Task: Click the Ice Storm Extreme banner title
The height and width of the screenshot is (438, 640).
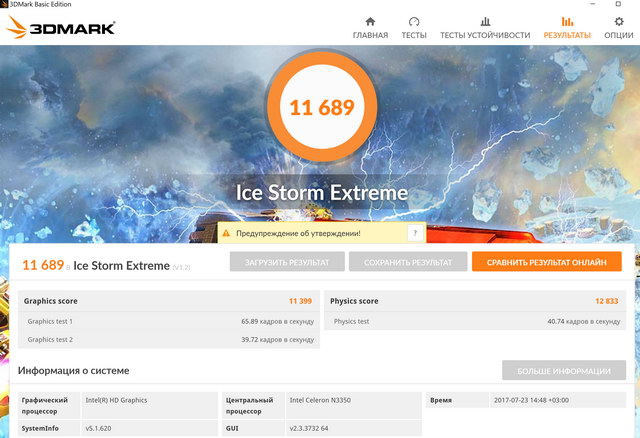Action: coord(322,192)
